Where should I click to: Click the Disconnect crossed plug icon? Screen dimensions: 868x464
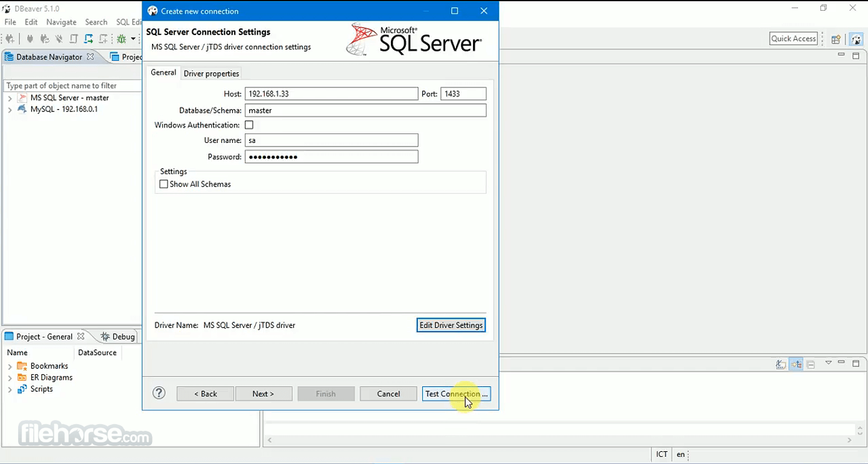pos(59,39)
